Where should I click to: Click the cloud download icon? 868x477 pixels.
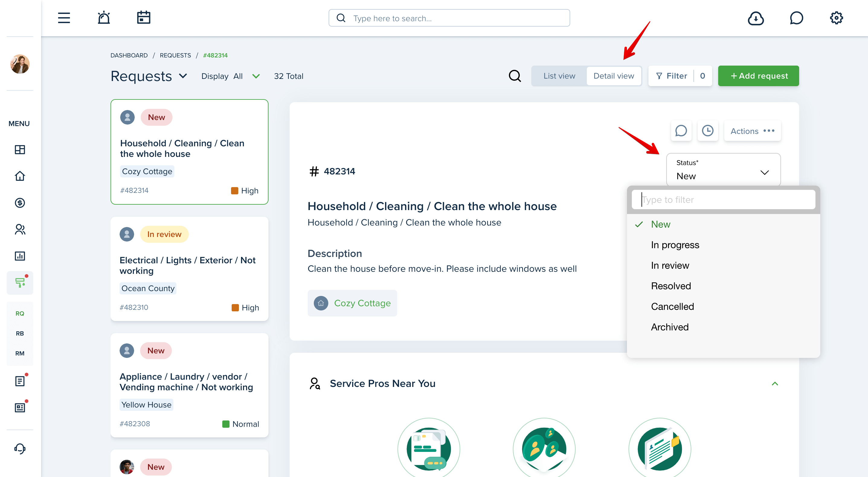(755, 18)
